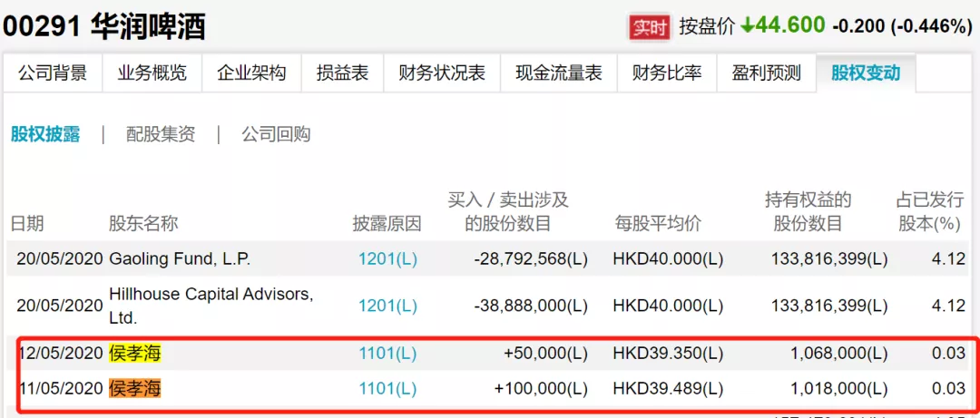Screen dimensions: 980x418
Task: Open the 配股集资 sub-section
Action: (x=161, y=133)
